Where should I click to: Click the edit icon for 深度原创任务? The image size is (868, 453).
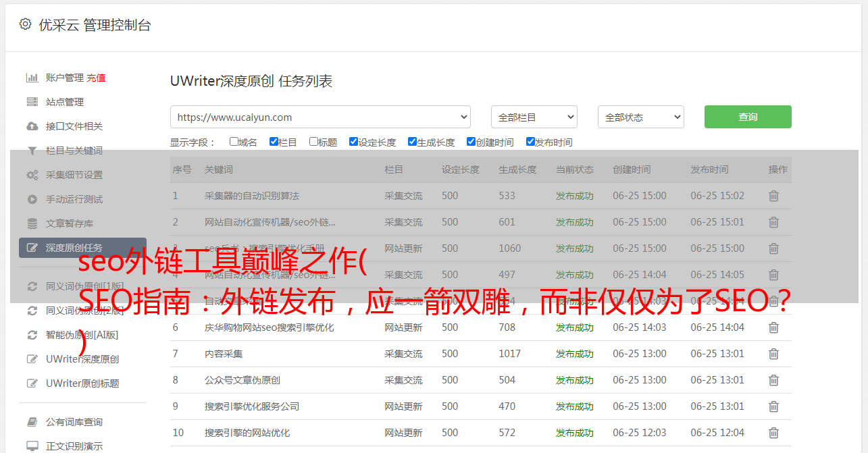point(32,248)
